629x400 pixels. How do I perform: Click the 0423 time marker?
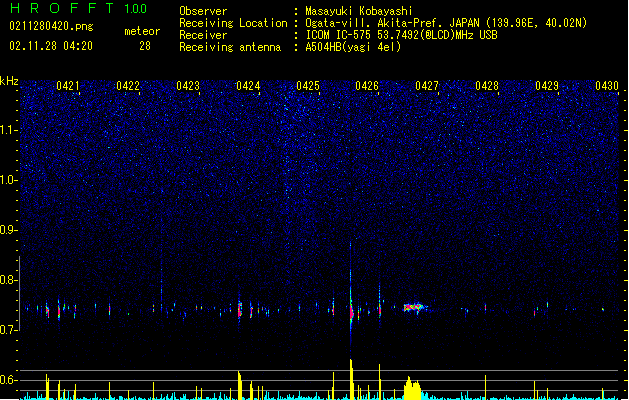click(188, 86)
